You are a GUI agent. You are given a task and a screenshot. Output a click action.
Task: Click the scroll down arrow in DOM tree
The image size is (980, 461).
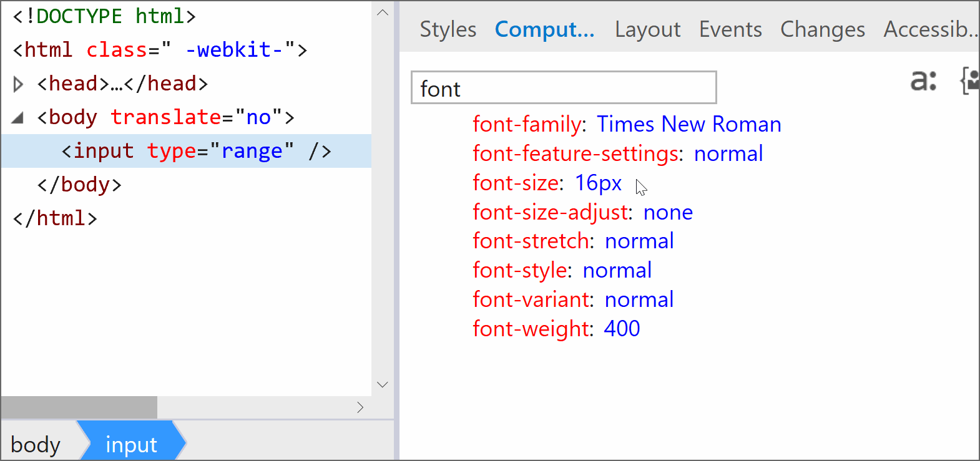tap(383, 384)
